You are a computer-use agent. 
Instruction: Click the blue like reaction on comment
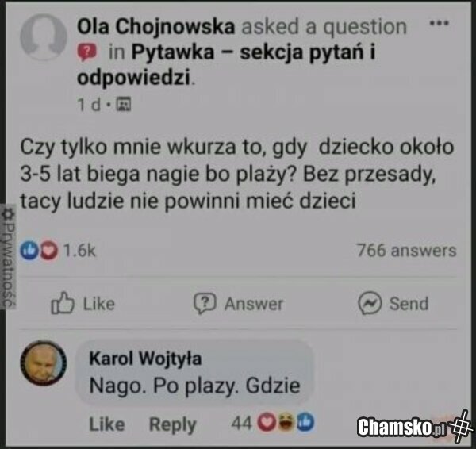[305, 422]
